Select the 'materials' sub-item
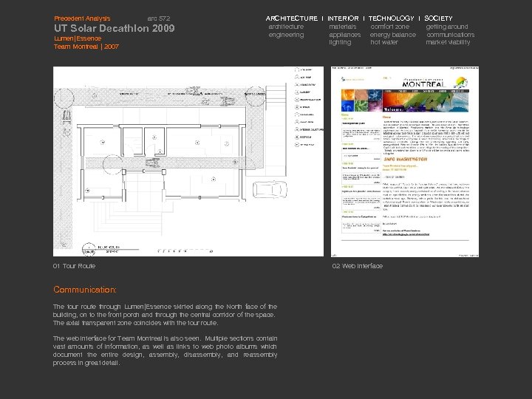Viewport: 532px width, 399px height. [x=342, y=27]
